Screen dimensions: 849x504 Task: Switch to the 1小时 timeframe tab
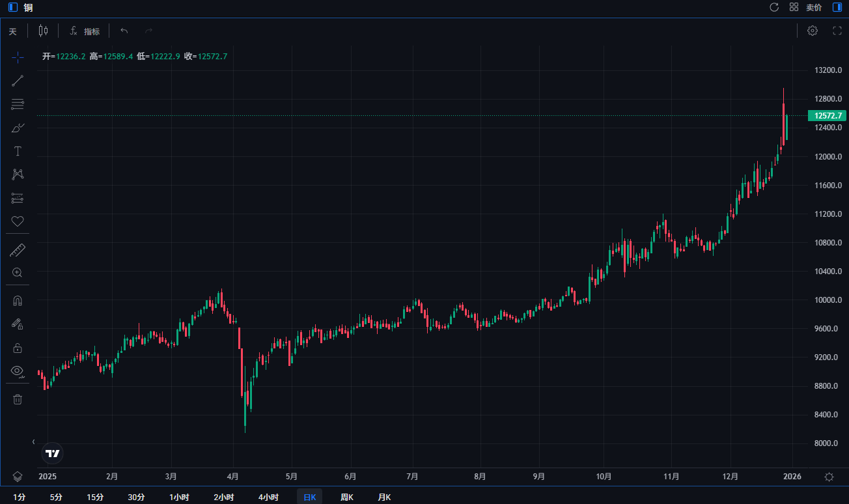[179, 497]
